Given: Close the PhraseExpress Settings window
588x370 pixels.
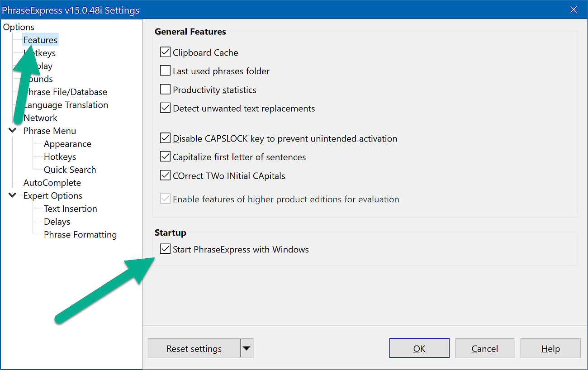Looking at the screenshot, I should [x=574, y=9].
